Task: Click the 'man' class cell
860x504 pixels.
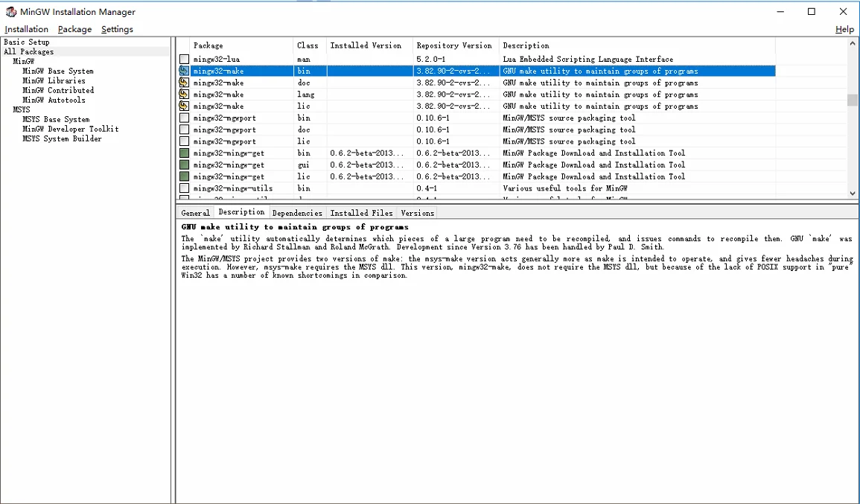Action: click(303, 60)
